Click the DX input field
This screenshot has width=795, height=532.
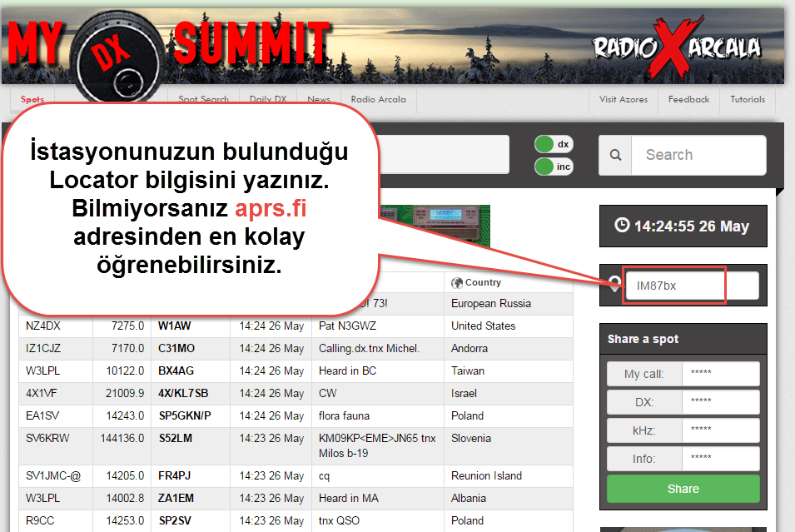click(720, 402)
